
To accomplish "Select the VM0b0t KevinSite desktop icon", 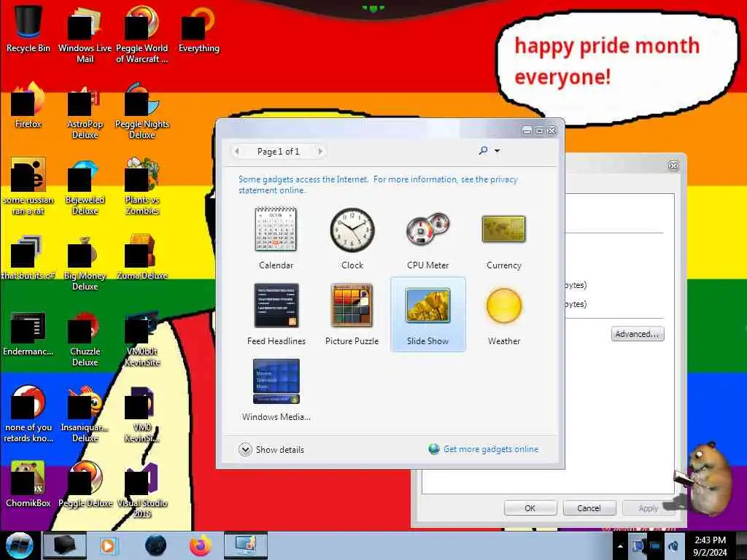I will (x=142, y=338).
